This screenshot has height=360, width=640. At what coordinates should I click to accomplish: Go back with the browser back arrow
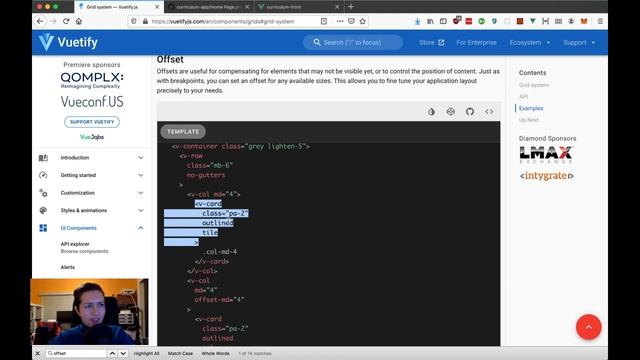(40, 21)
